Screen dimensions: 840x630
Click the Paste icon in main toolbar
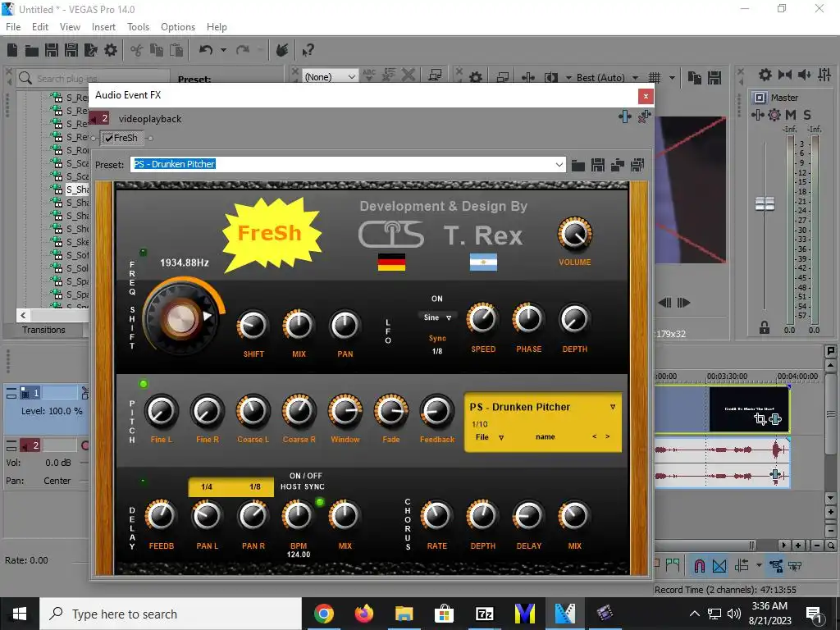[176, 50]
